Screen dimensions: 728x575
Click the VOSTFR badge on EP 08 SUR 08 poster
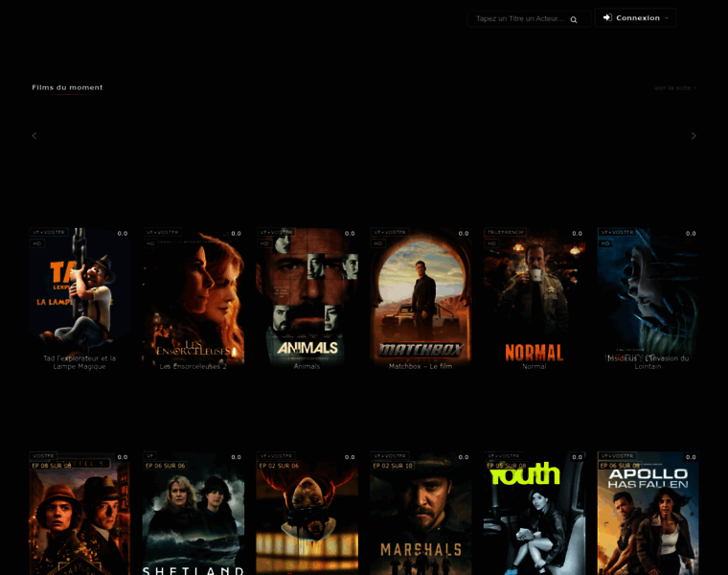pos(43,455)
